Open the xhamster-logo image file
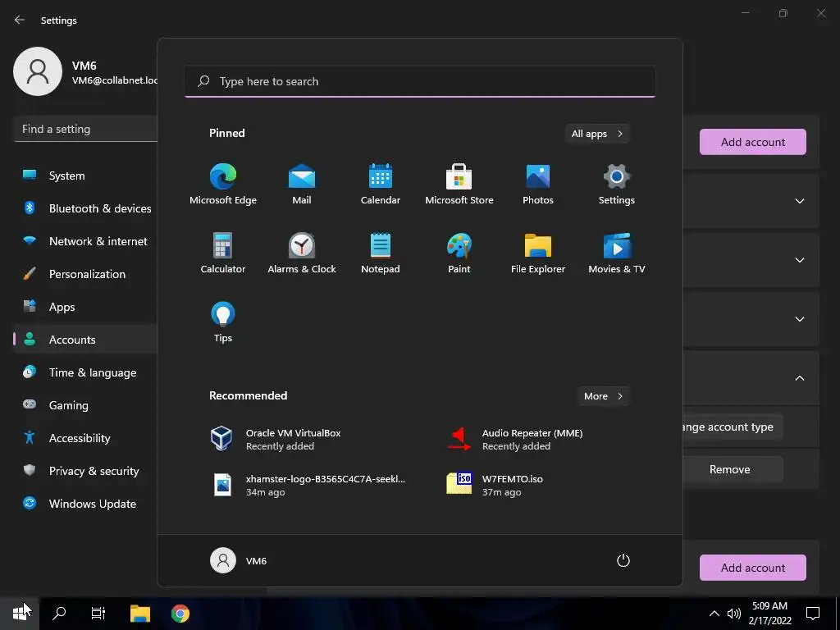 tap(311, 485)
